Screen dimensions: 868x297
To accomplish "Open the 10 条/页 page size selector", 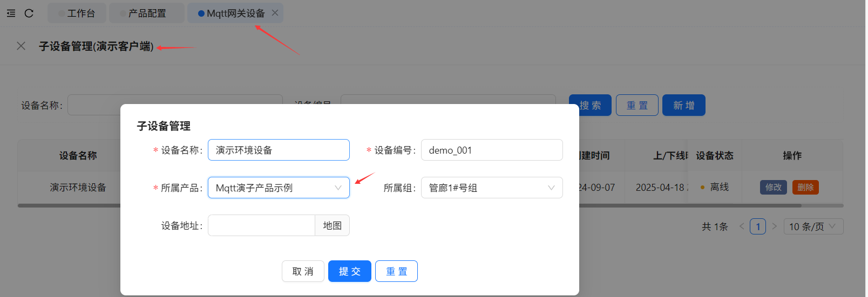I will (x=813, y=226).
